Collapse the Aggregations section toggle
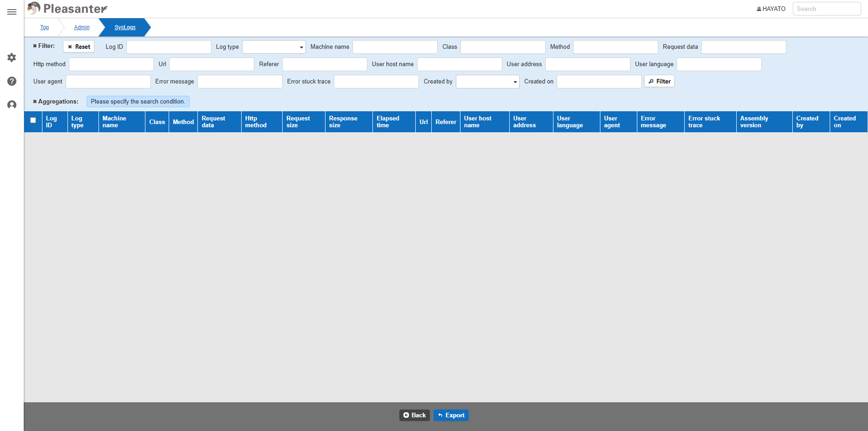 tap(56, 102)
